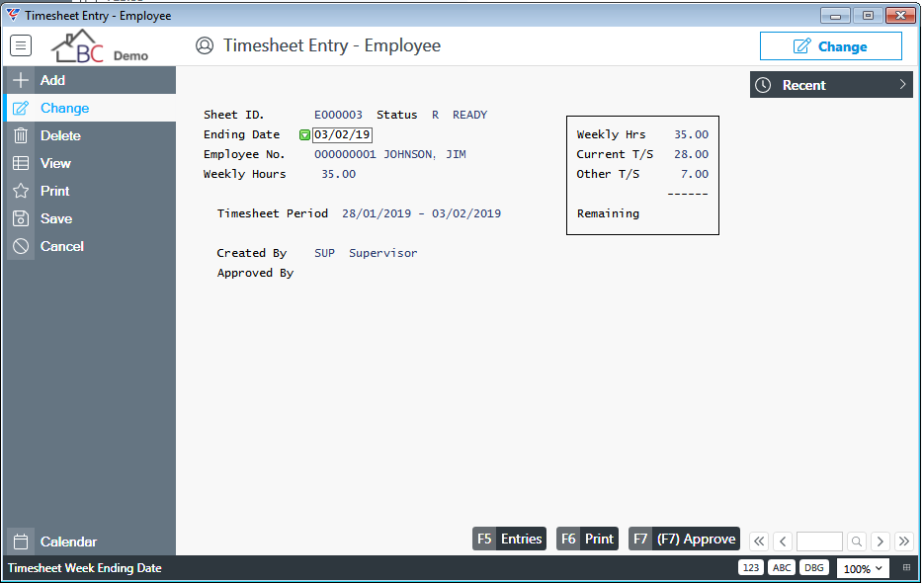The width and height of the screenshot is (924, 583).
Task: Click the Cancel circle-slash icon
Action: tap(21, 246)
